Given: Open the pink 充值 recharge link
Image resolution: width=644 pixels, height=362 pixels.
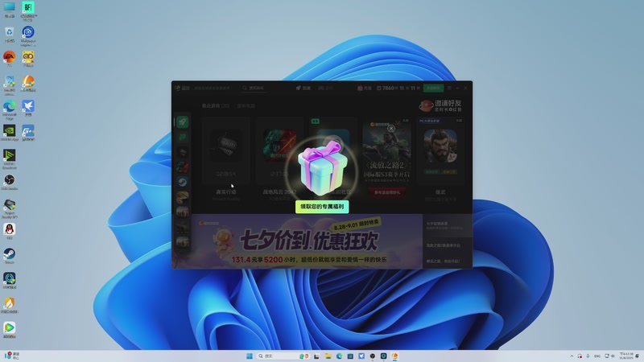Looking at the screenshot, I should click(365, 88).
